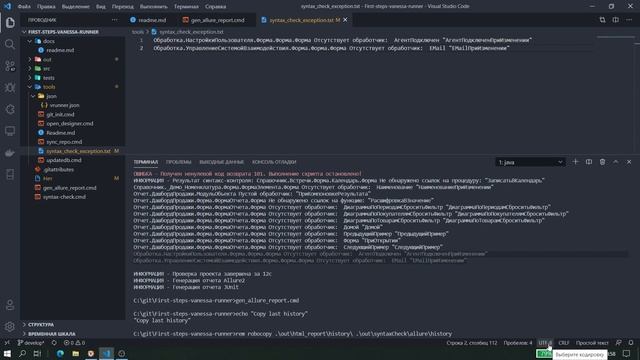Open the Run and Debug view
640x360 pixels.
10,87
